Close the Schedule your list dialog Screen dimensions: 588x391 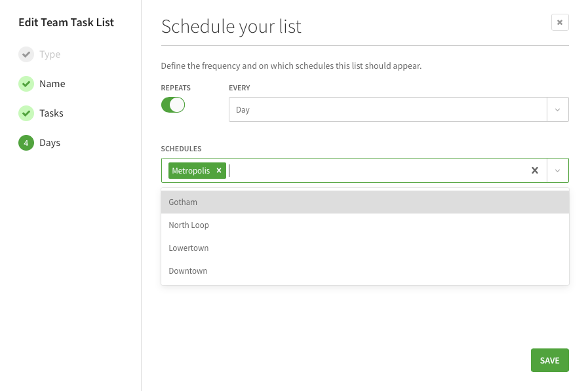click(560, 22)
